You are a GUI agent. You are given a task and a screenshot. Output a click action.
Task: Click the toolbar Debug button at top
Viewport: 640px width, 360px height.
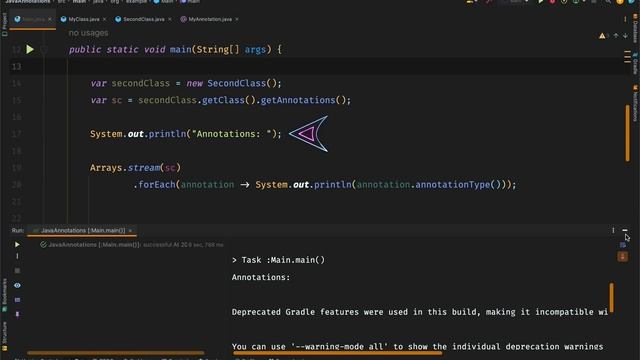pos(552,2)
